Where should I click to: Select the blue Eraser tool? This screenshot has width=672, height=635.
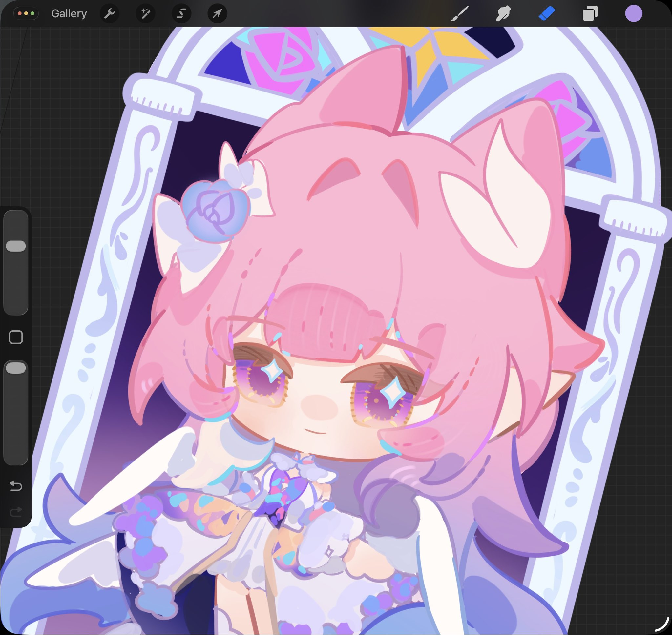coord(547,14)
